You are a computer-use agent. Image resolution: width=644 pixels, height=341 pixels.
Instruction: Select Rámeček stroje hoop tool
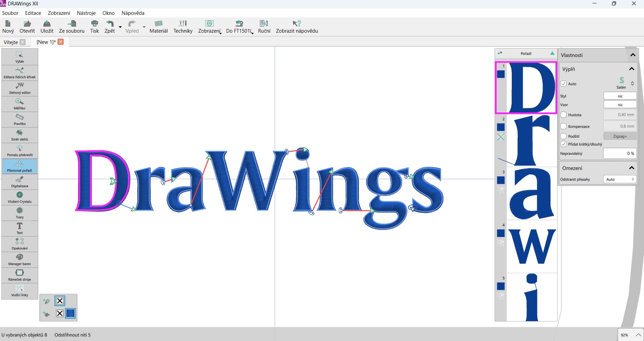(x=20, y=275)
